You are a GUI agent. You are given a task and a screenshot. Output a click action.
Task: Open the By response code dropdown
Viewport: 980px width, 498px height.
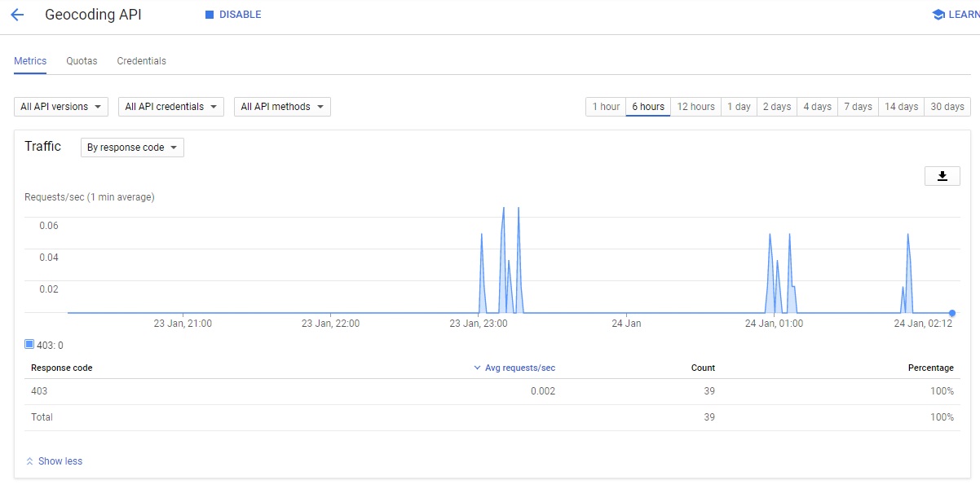[x=131, y=148]
